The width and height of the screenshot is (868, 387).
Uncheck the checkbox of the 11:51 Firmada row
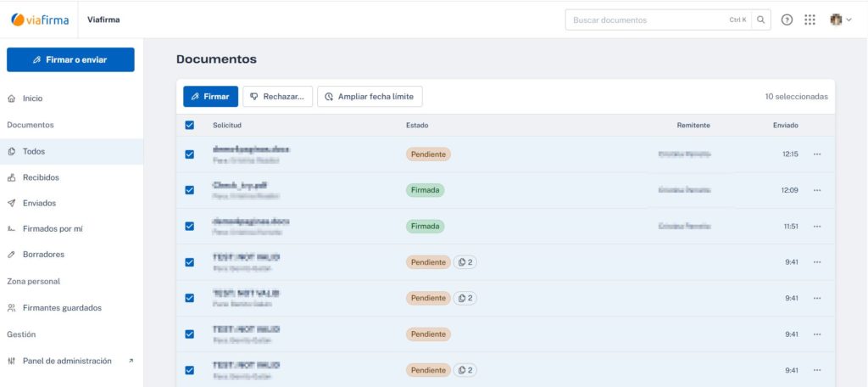click(x=189, y=227)
